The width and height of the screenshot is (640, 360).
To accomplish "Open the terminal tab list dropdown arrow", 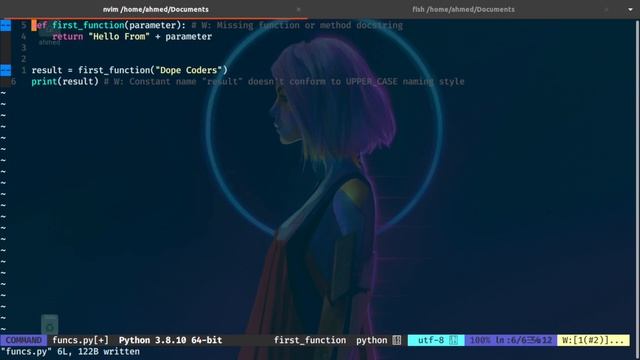I will pyautogui.click(x=630, y=9).
